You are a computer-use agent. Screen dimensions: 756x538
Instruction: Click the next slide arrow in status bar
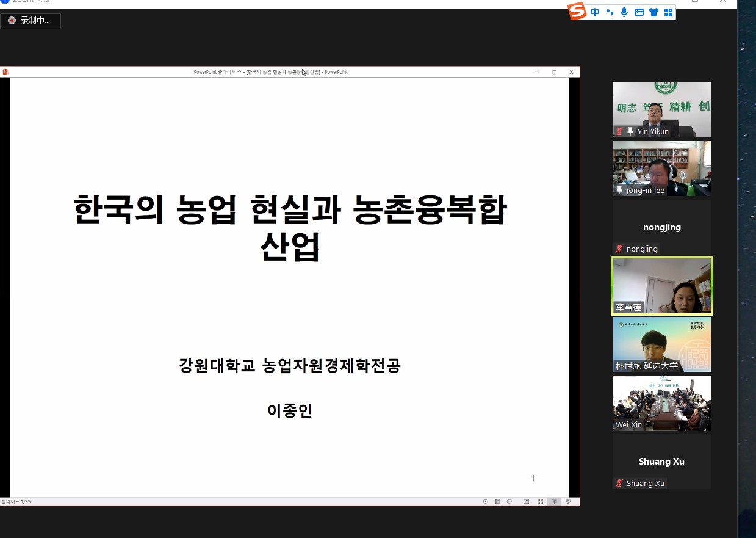[x=509, y=501]
